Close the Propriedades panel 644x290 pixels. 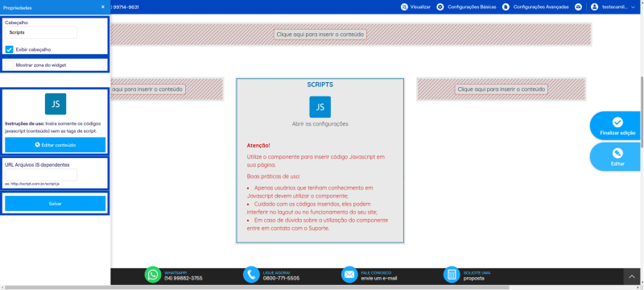pyautogui.click(x=103, y=7)
